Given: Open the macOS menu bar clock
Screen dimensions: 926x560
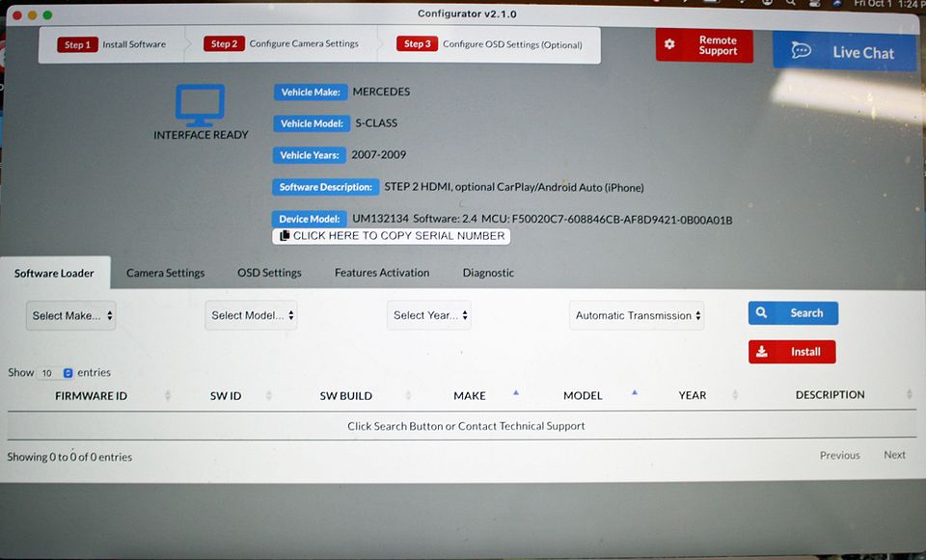Looking at the screenshot, I should click(x=887, y=4).
